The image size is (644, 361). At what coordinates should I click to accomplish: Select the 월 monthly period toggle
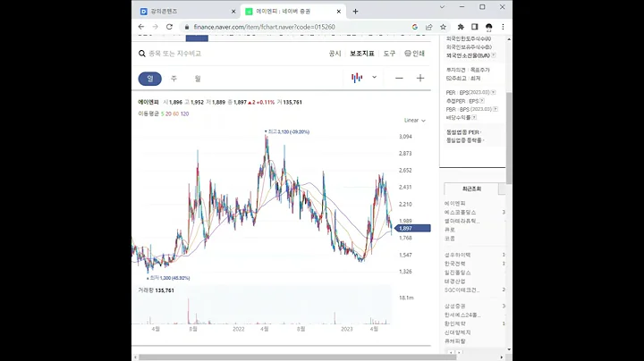(x=198, y=79)
